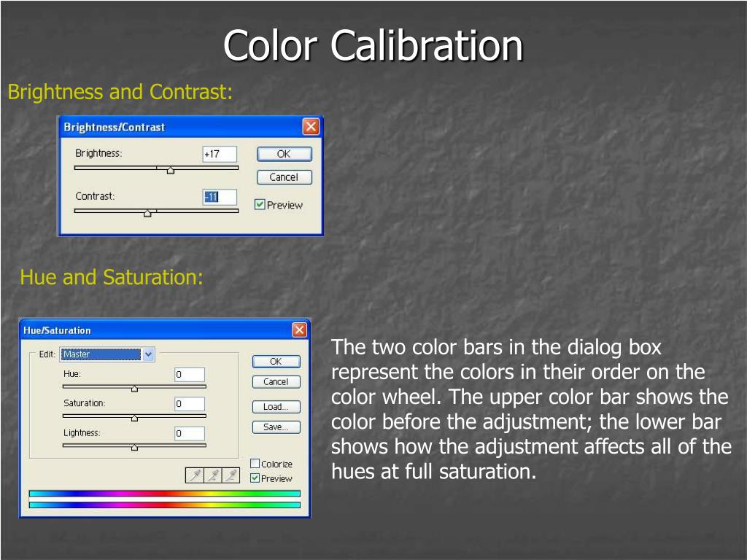Screen dimensions: 747x560
Task: Click the Saturation value input field
Action: (190, 404)
